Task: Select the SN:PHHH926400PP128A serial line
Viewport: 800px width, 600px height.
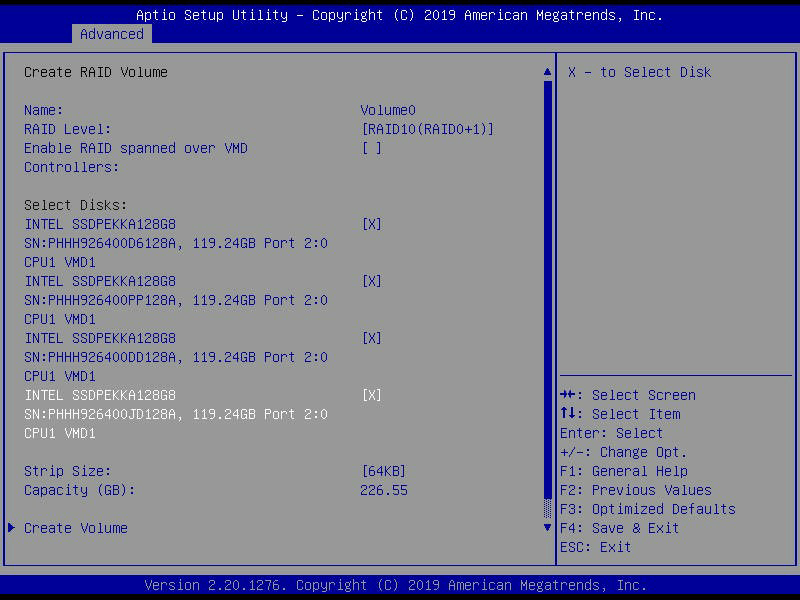Action: tap(176, 301)
